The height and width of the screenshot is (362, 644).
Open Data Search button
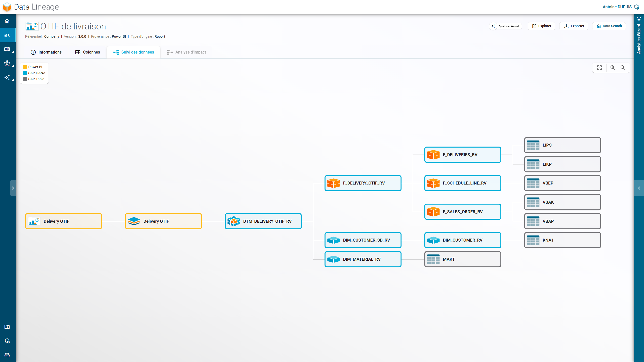pyautogui.click(x=609, y=26)
